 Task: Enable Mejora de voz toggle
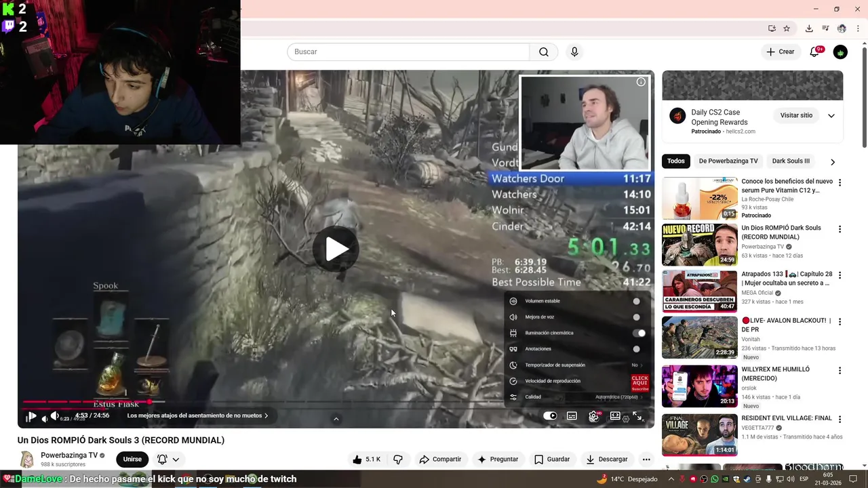[x=636, y=317]
